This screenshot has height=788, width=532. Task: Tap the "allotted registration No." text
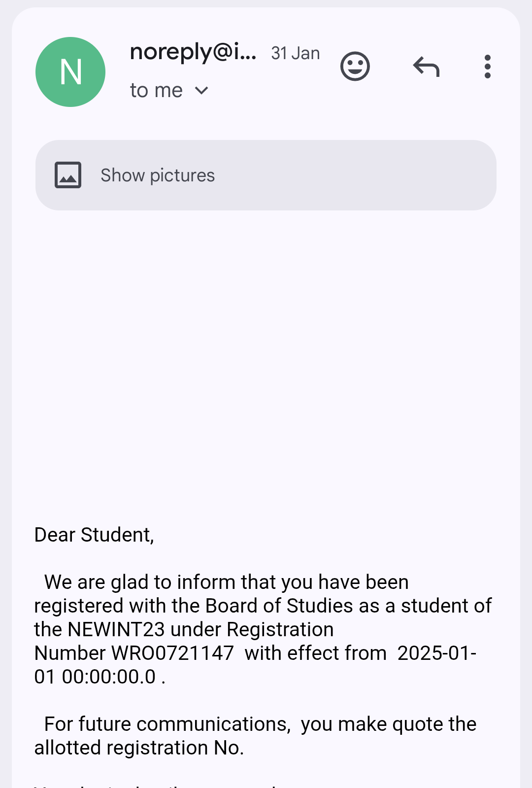point(139,748)
